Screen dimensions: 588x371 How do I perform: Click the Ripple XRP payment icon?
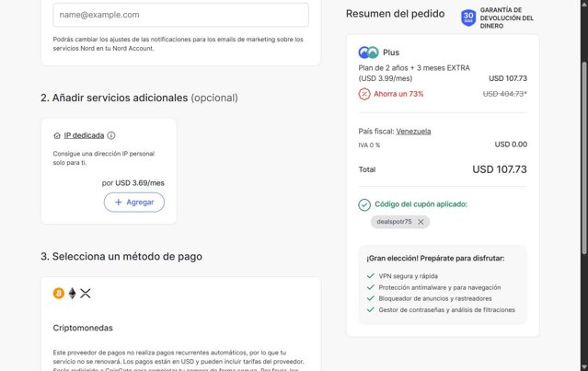click(86, 293)
